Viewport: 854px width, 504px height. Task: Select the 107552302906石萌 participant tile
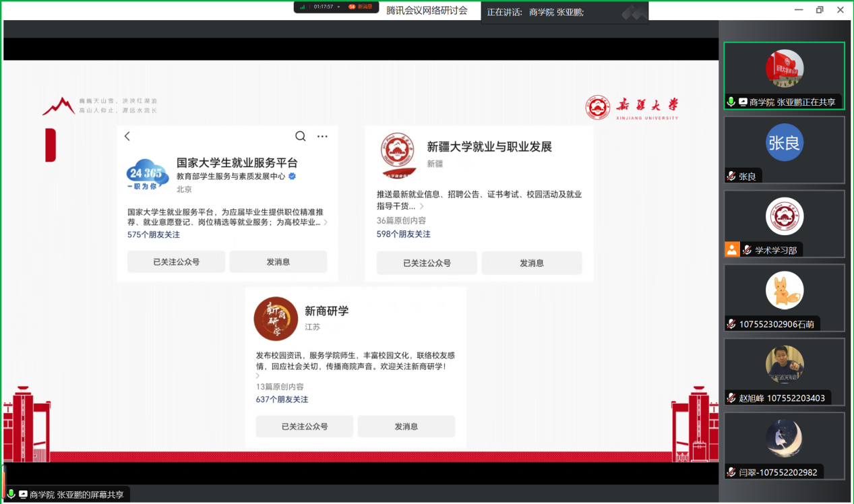click(784, 297)
